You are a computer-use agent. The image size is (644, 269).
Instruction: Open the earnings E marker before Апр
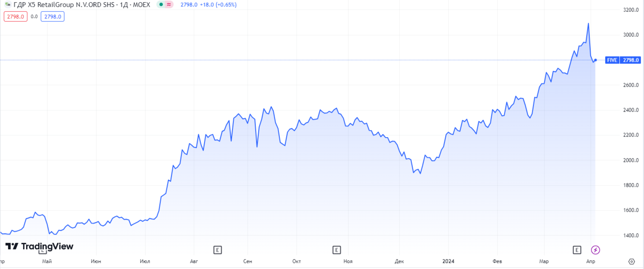[x=577, y=249]
